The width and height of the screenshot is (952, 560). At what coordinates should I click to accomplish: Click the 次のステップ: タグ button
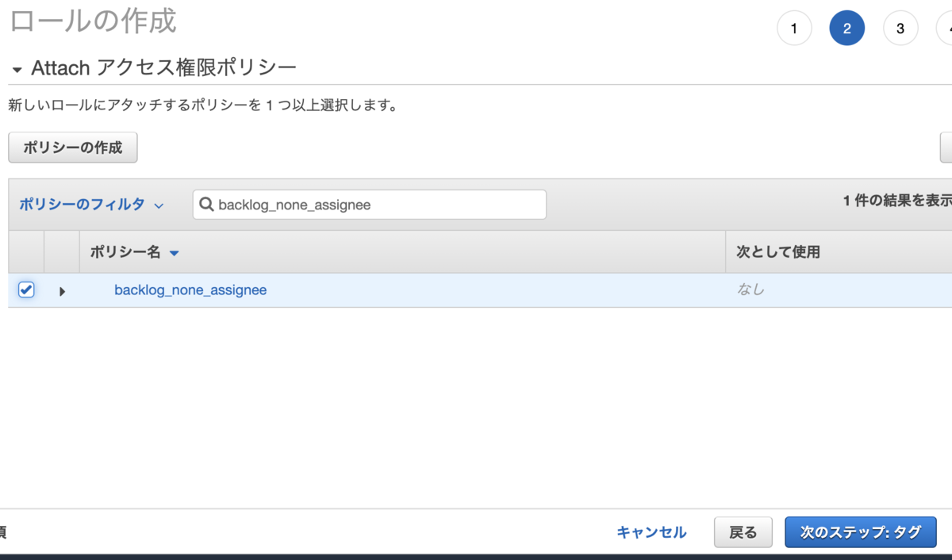pos(861,532)
